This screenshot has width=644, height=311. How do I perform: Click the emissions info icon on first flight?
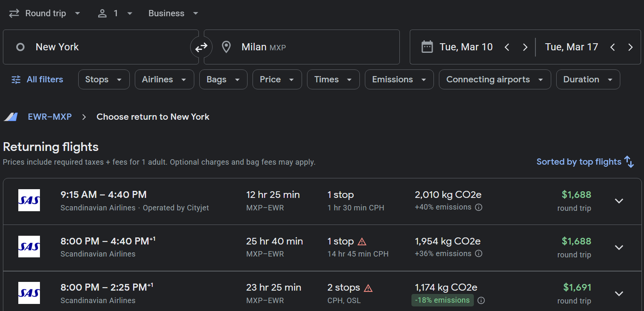(x=478, y=207)
